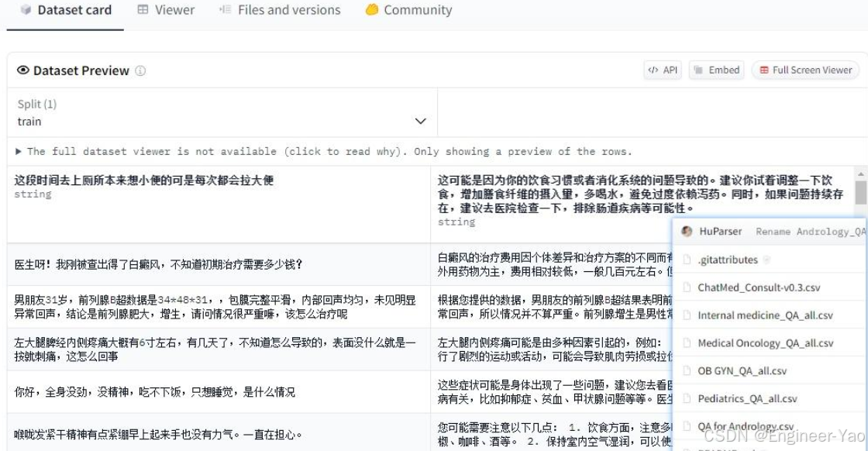
Task: Click the file icon beside OB GYN_QA_all.csv
Action: point(687,370)
